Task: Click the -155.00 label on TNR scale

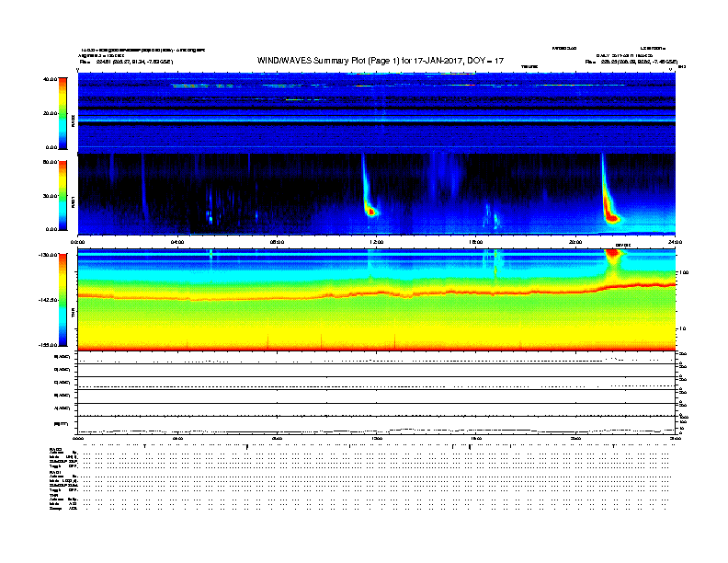Action: click(46, 345)
